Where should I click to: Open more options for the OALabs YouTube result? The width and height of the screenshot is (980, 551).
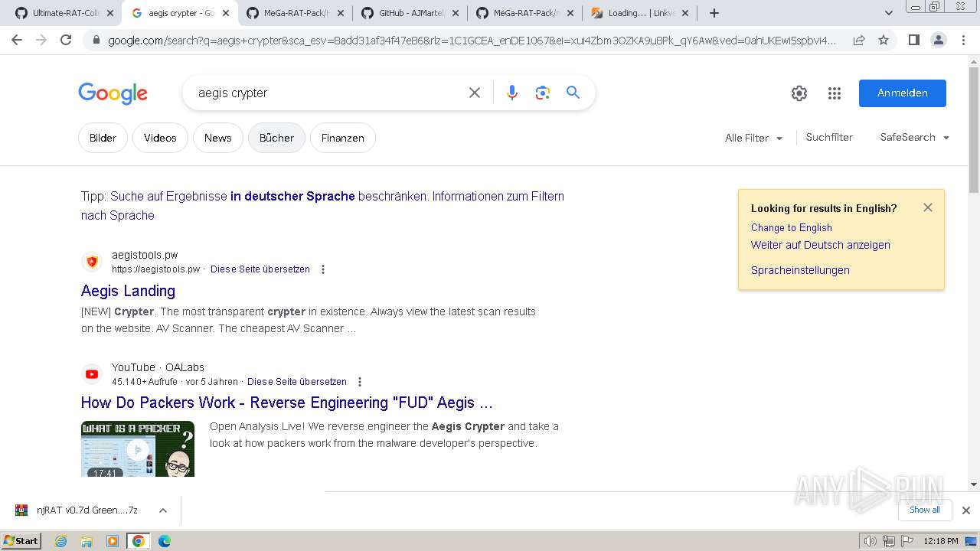pyautogui.click(x=360, y=382)
